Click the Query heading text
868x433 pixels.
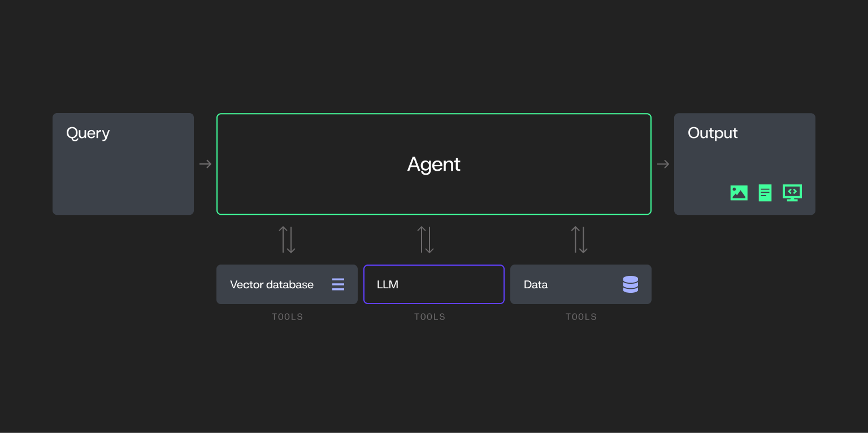[x=88, y=134]
